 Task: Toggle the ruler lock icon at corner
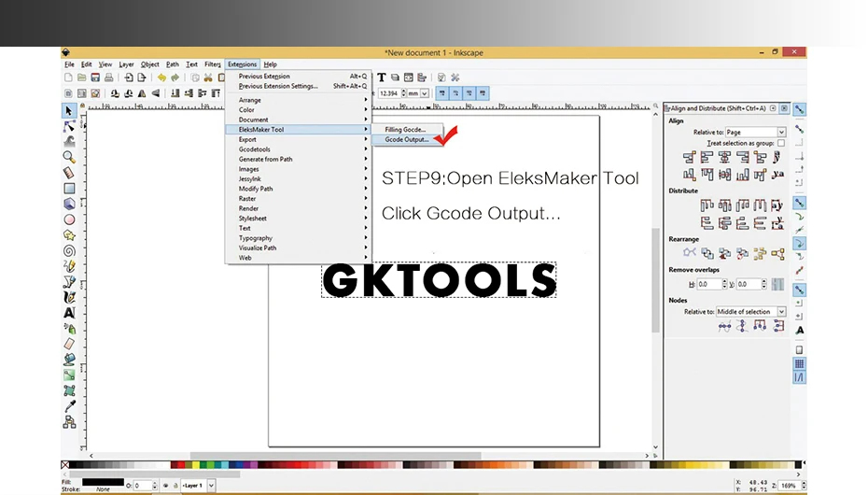pos(82,106)
